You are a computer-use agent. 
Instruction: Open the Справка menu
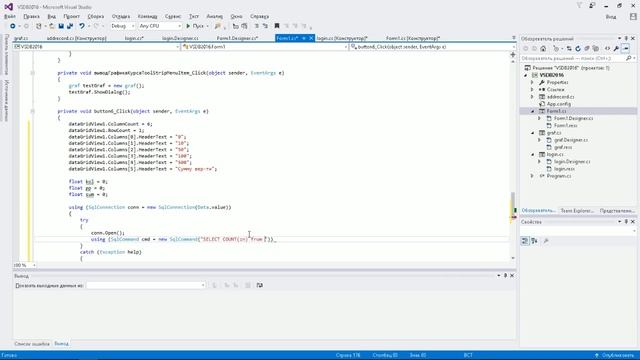259,16
